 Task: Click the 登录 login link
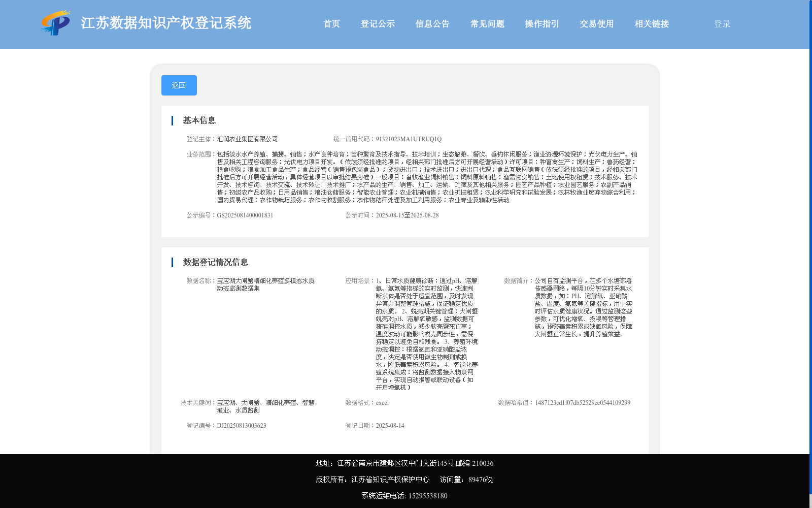[722, 24]
